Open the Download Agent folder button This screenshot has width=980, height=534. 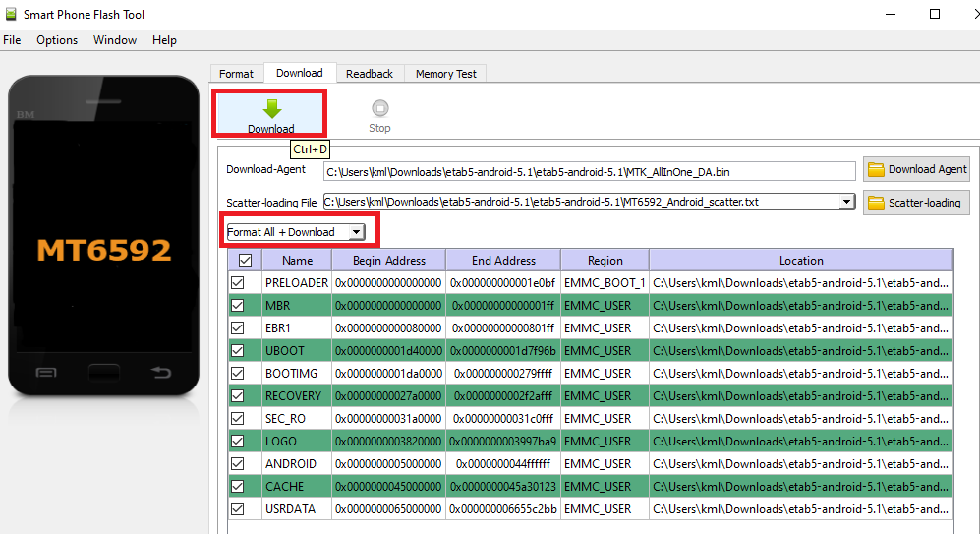(916, 169)
